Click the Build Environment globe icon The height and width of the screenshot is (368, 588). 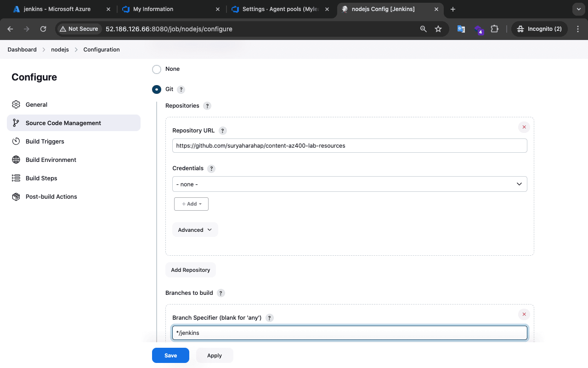[16, 160]
